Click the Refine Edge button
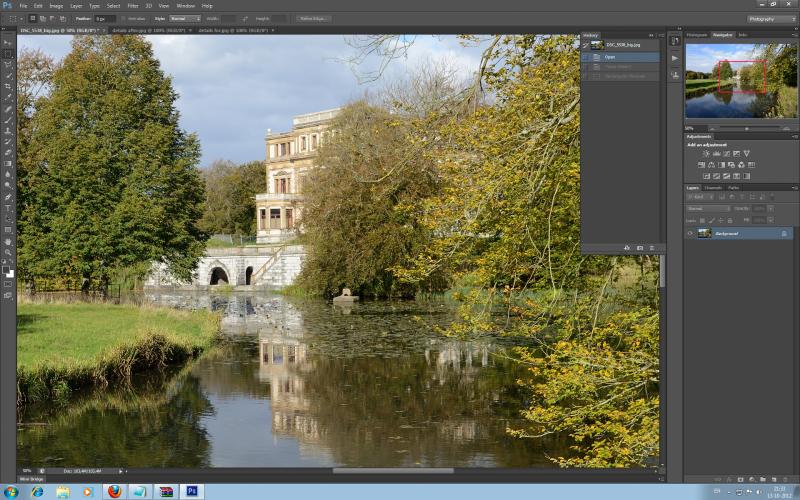 coord(313,19)
